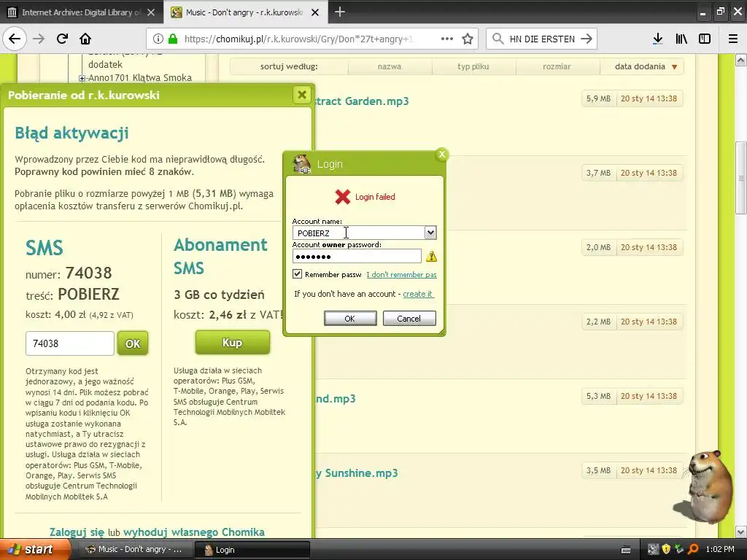Viewport: 747px width, 560px height.
Task: Open the Library bookshelf icon
Action: [681, 39]
